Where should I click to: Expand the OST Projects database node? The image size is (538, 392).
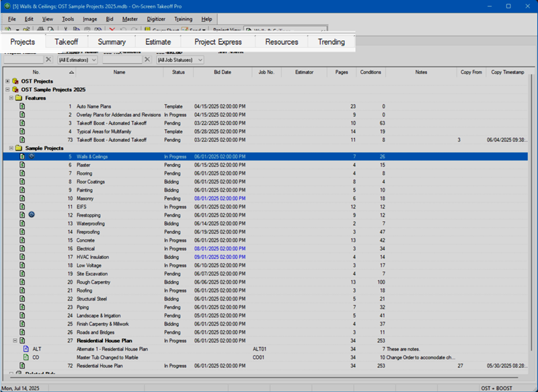(7, 81)
